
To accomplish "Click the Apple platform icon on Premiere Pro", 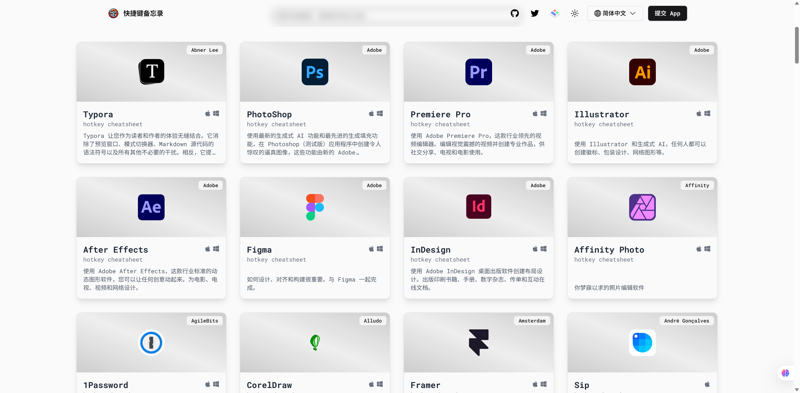I will coord(535,113).
